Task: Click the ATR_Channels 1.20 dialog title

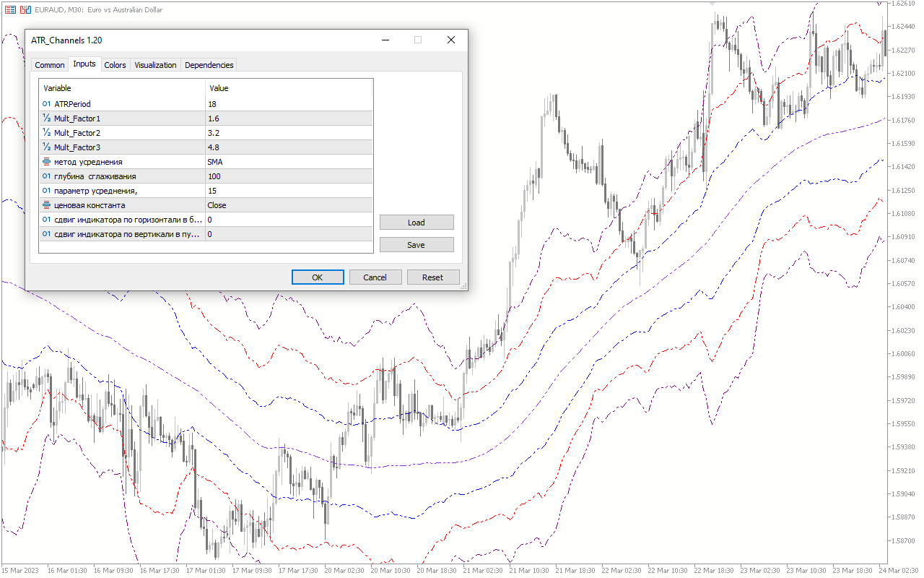Action: pyautogui.click(x=66, y=40)
